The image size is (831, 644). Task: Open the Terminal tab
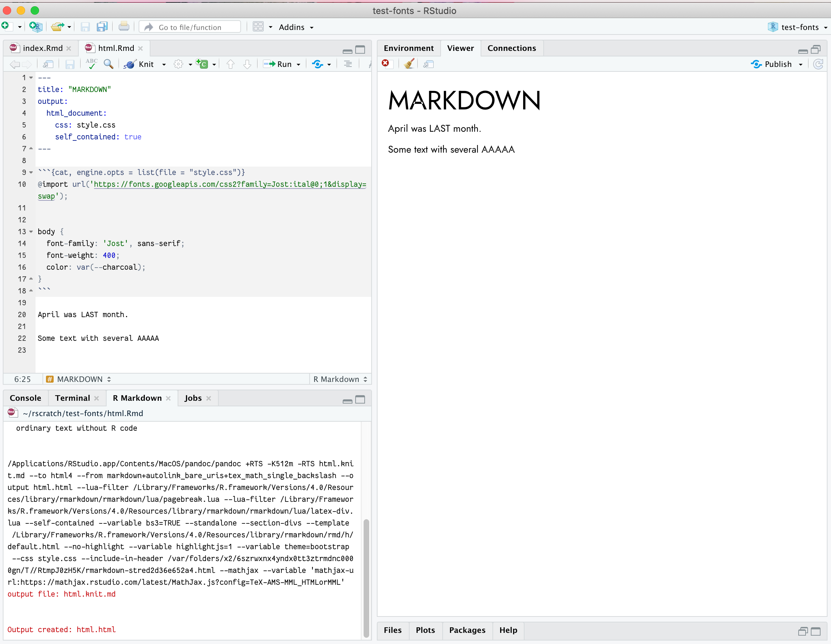coord(72,398)
